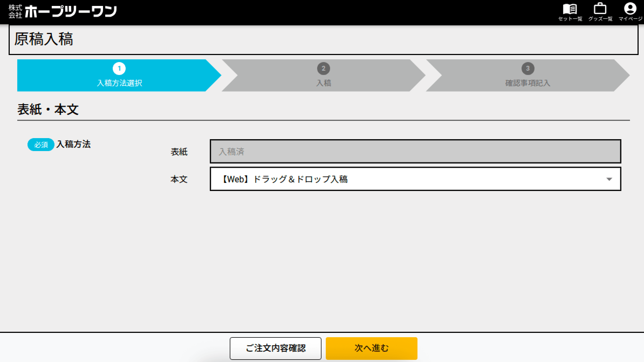Open the グッズ一覧 bag icon
Screen dimensions: 644x362
point(600,9)
